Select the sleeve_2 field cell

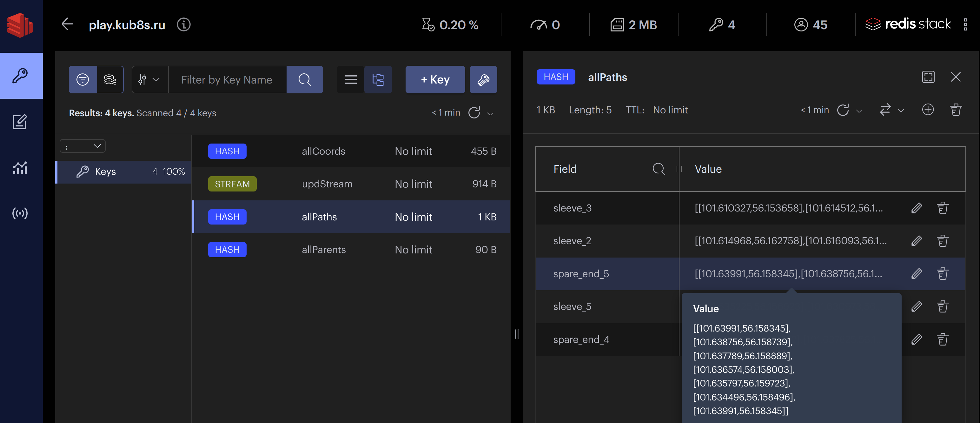[607, 241]
